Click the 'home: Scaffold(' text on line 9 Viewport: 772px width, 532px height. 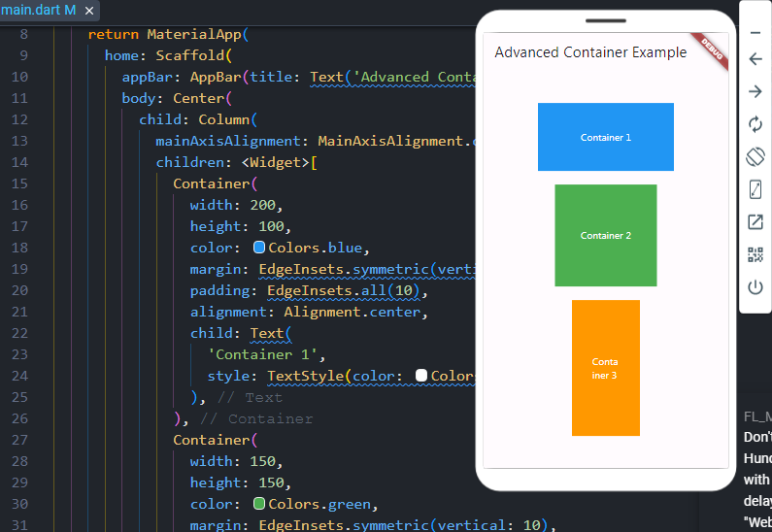click(x=168, y=55)
